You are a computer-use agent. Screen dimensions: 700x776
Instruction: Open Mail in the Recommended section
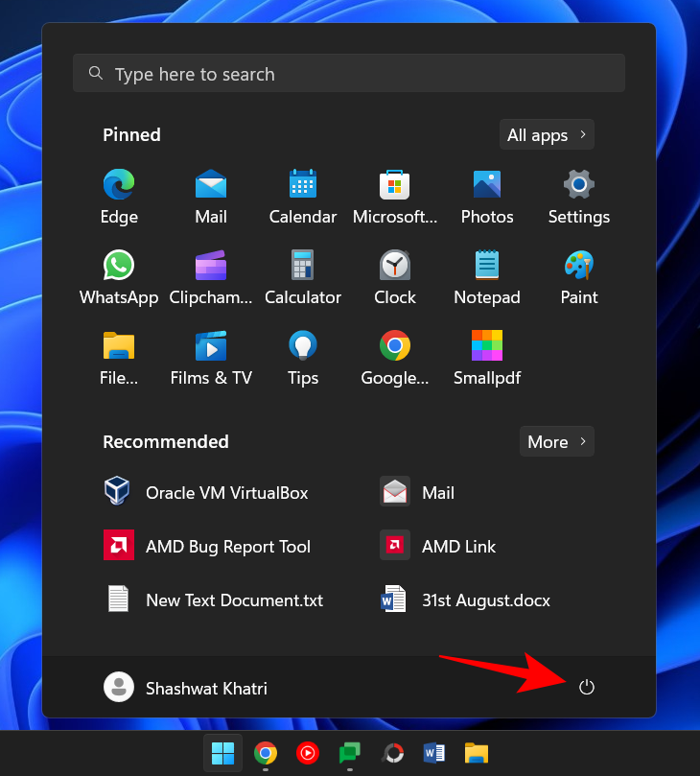417,492
